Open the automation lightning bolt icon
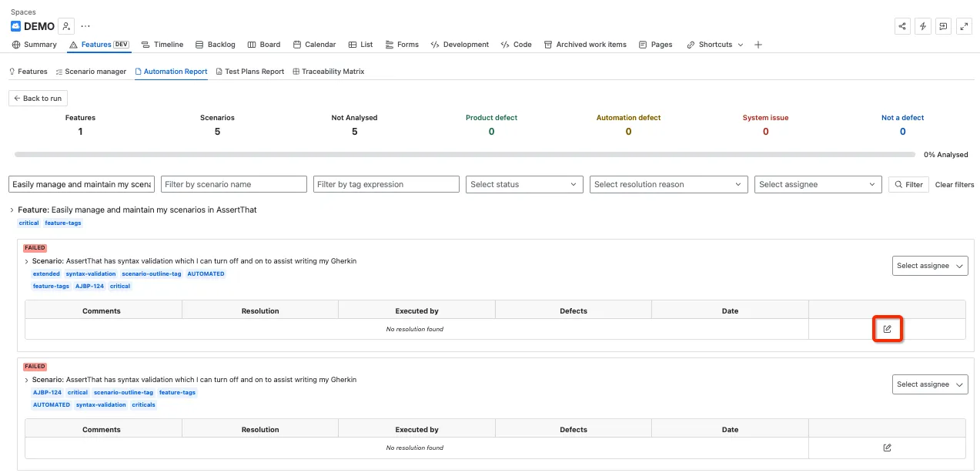 click(923, 26)
